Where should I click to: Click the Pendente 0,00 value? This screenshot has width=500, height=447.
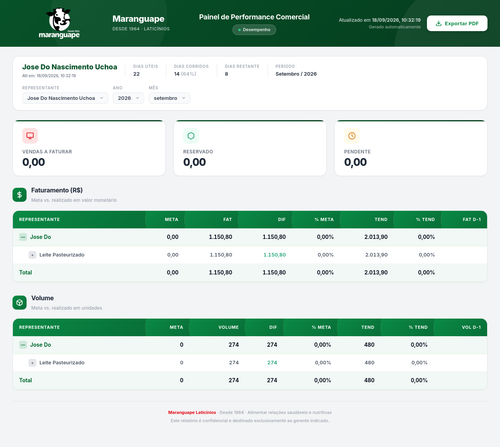355,162
